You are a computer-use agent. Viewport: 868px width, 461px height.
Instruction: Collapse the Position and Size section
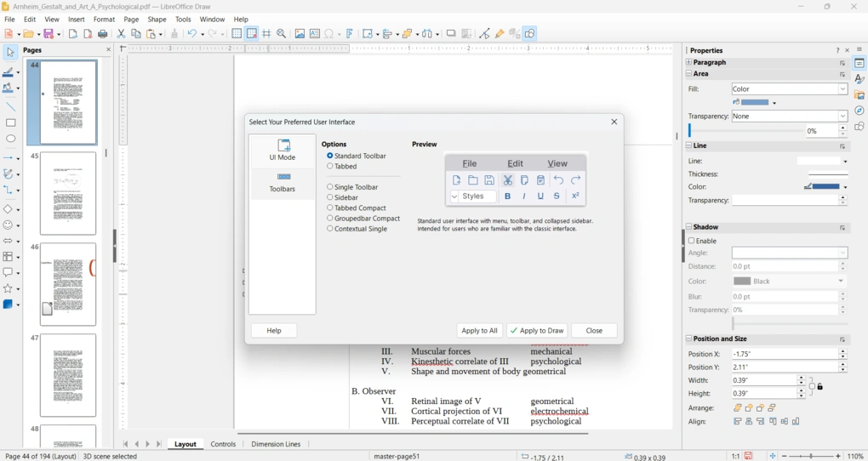point(688,339)
